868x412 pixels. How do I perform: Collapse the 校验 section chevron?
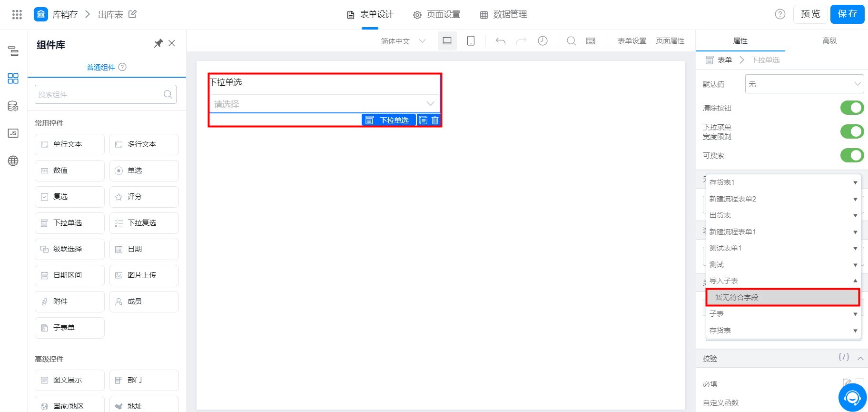(x=860, y=358)
